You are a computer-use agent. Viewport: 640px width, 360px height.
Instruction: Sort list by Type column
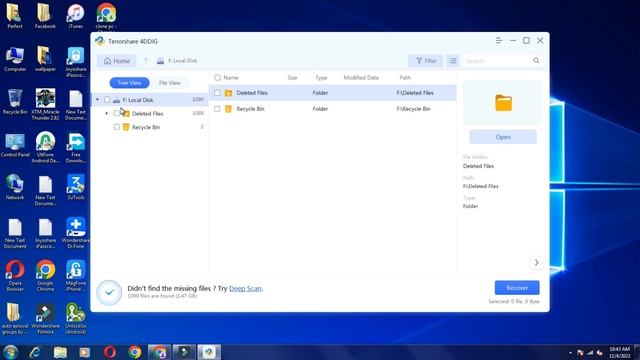point(321,78)
